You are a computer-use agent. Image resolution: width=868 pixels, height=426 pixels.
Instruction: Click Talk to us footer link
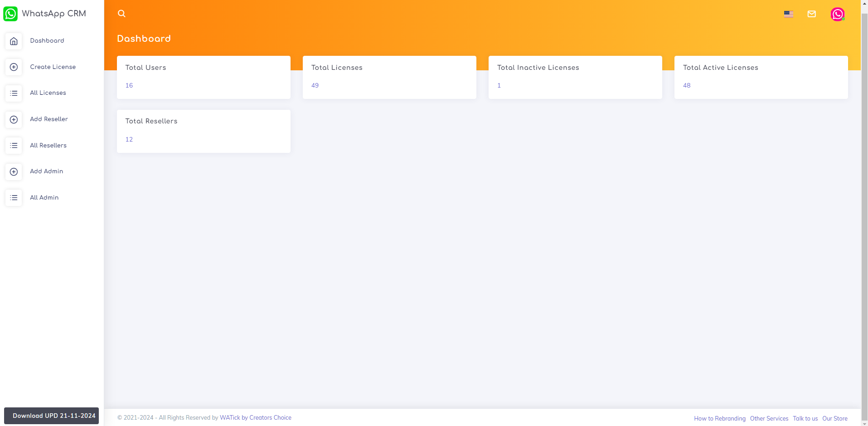pyautogui.click(x=805, y=418)
